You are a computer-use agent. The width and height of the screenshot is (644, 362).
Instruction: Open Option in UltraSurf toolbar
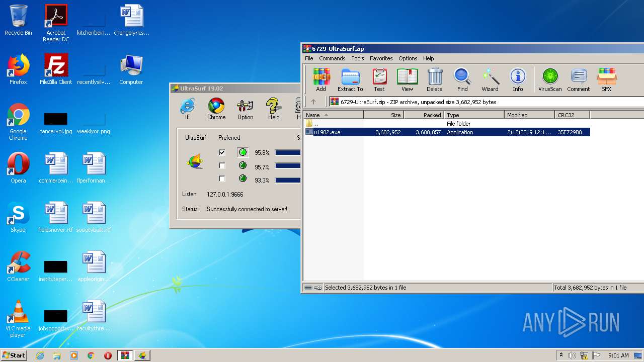click(x=245, y=109)
